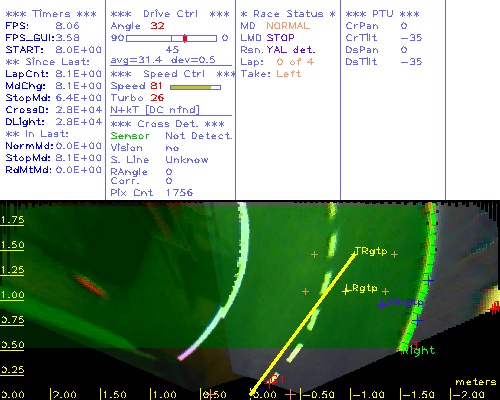Select the Timers panel header
This screenshot has height=400, width=500.
[51, 14]
